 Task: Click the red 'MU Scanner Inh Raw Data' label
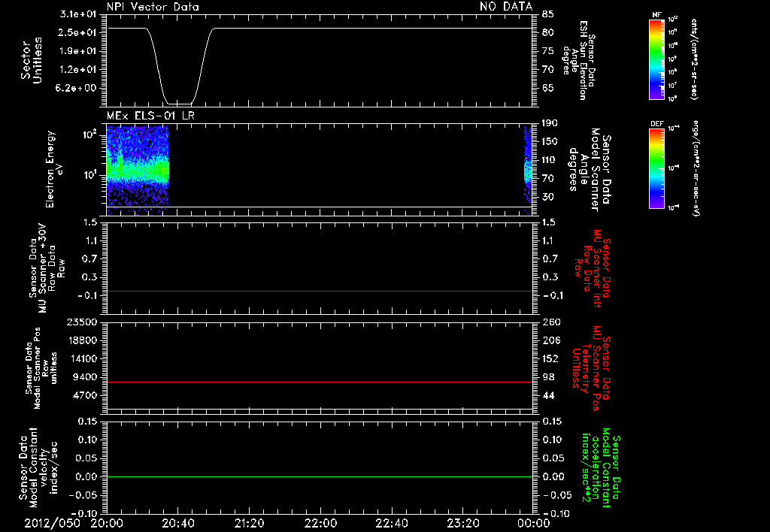coord(593,268)
